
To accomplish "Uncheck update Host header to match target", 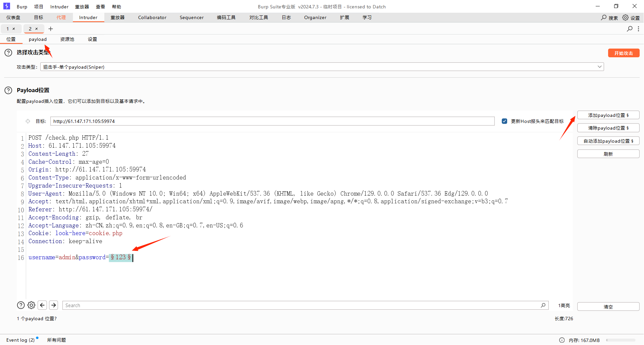I will (x=504, y=121).
